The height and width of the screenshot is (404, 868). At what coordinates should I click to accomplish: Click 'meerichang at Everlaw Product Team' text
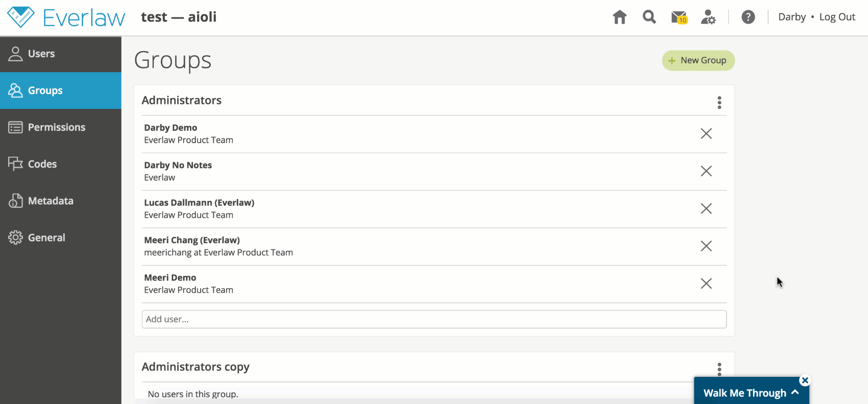[x=218, y=253]
